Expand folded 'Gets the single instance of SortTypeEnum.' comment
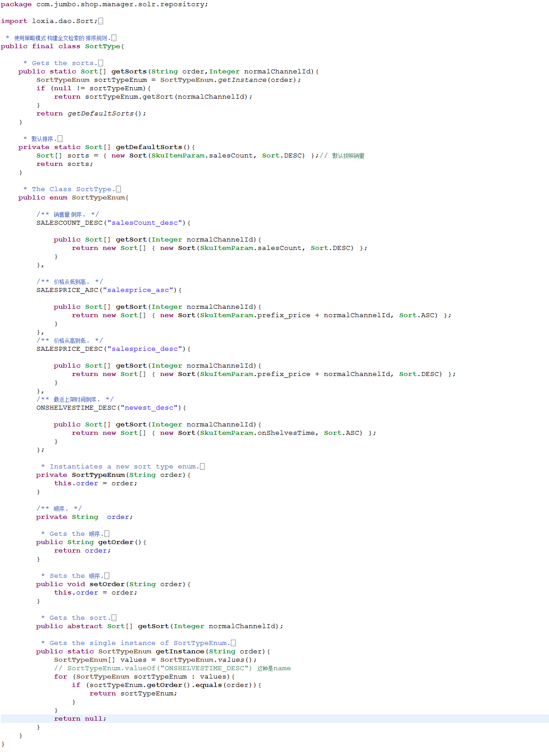Image resolution: width=549 pixels, height=756 pixels. pyautogui.click(x=233, y=643)
